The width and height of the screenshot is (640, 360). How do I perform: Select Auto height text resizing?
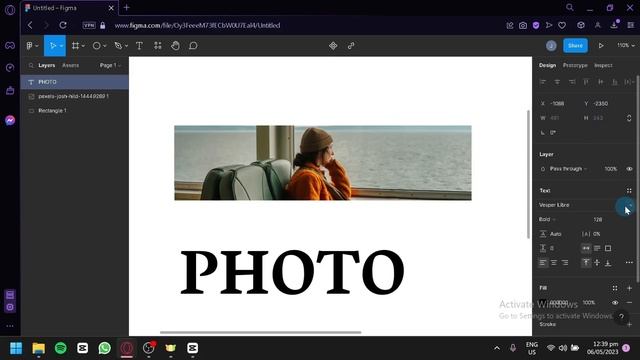(597, 248)
